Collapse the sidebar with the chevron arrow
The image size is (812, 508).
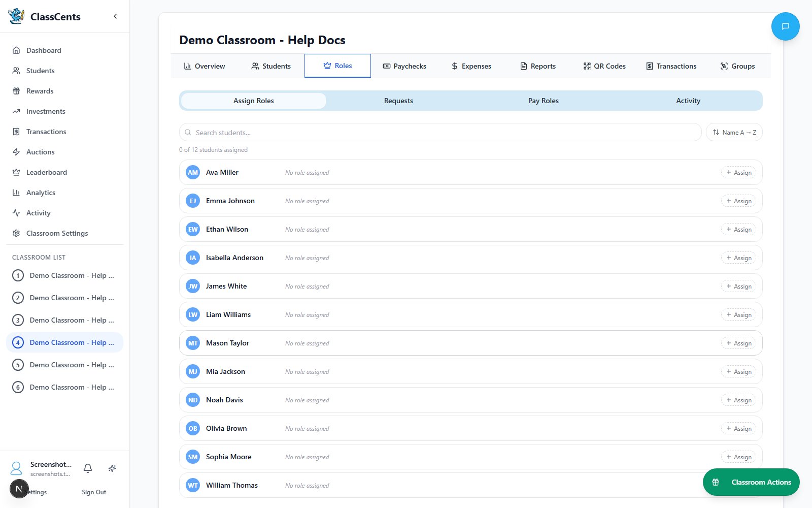115,16
